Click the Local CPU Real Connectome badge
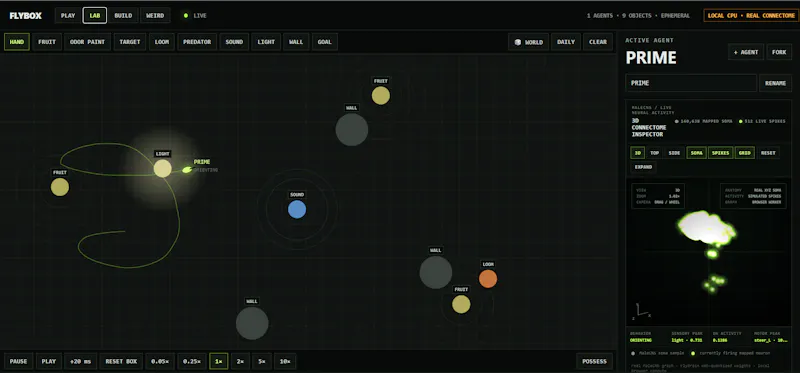800x373 pixels. click(x=751, y=16)
